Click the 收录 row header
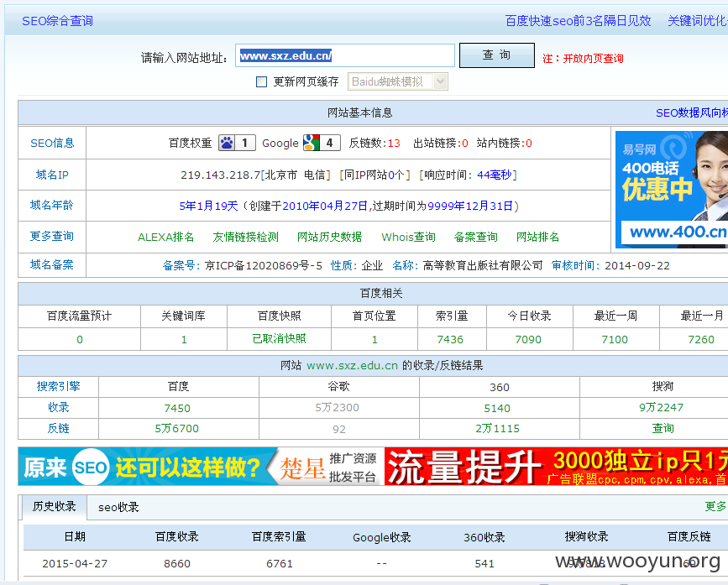 pos(59,407)
